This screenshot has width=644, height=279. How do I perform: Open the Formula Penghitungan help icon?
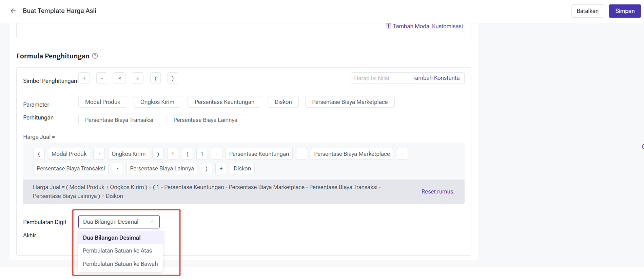[x=95, y=56]
